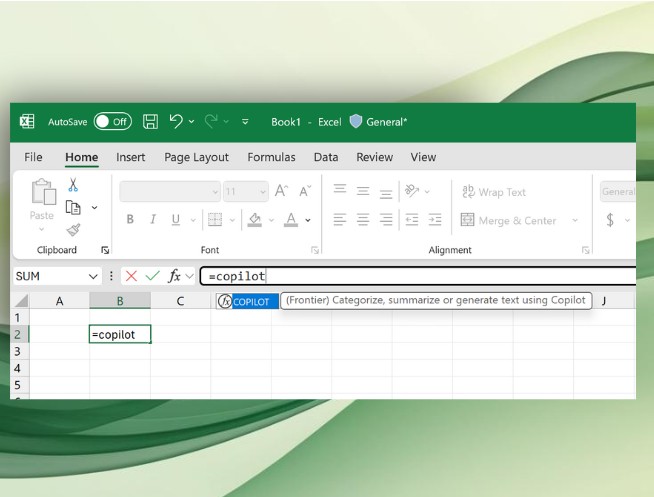Click the Center align icon
This screenshot has height=497, width=654.
pyautogui.click(x=363, y=219)
